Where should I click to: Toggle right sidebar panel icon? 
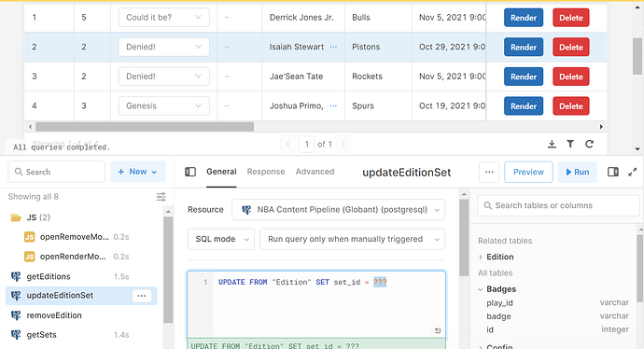(x=613, y=172)
